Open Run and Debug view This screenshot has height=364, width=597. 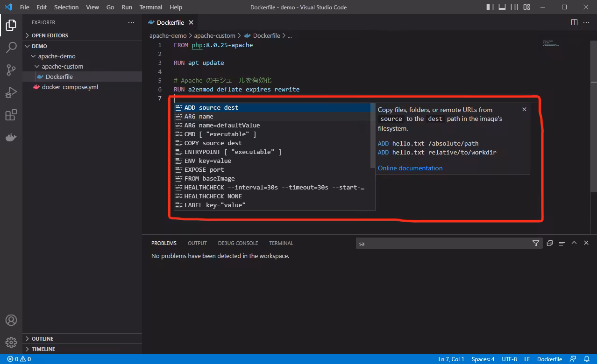(x=11, y=92)
